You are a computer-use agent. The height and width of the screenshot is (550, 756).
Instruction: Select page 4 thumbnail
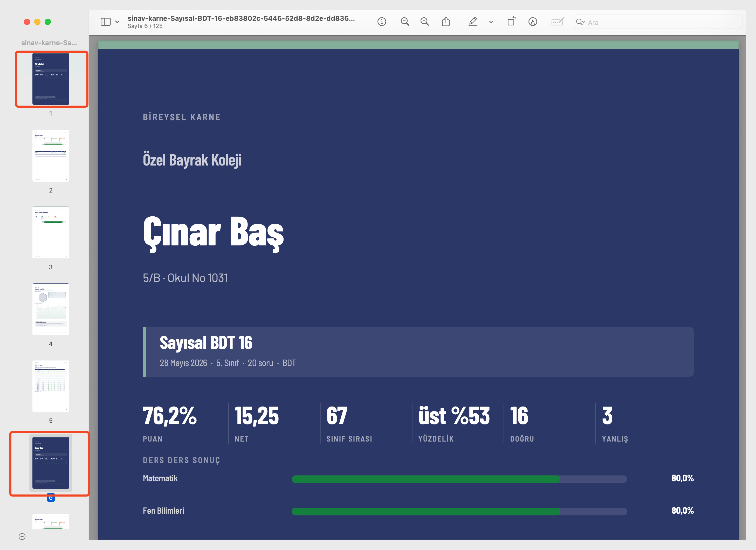click(51, 309)
